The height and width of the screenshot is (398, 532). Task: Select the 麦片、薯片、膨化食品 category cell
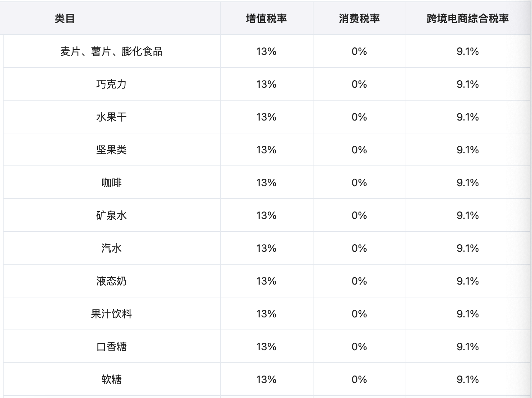[x=111, y=51]
